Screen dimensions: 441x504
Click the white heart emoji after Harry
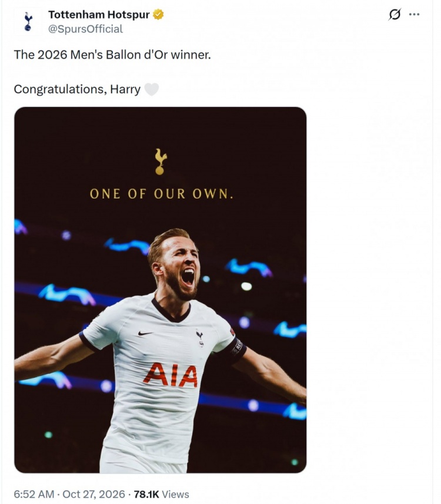pos(151,89)
